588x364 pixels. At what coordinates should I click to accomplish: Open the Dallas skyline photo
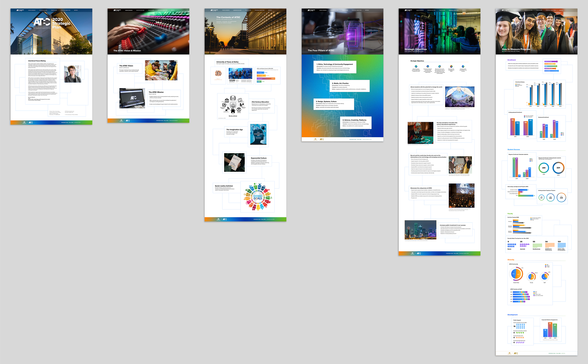tap(420, 230)
